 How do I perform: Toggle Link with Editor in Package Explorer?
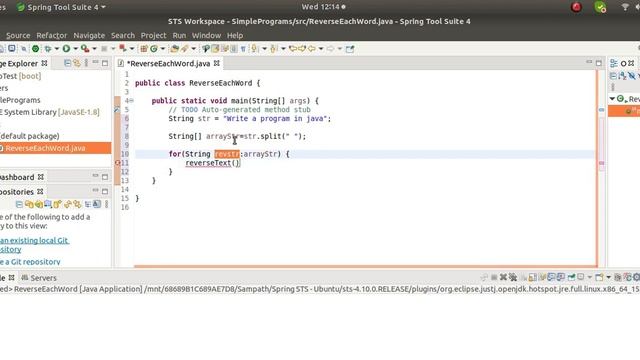coord(77,63)
